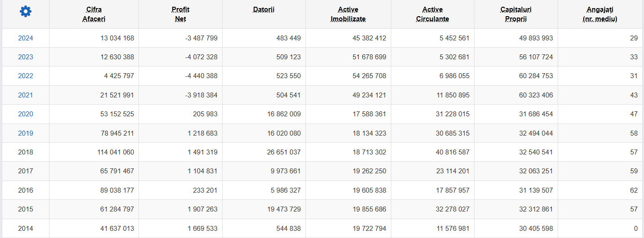Open the 2019 year link
Image resolution: width=644 pixels, height=238 pixels.
pos(26,133)
